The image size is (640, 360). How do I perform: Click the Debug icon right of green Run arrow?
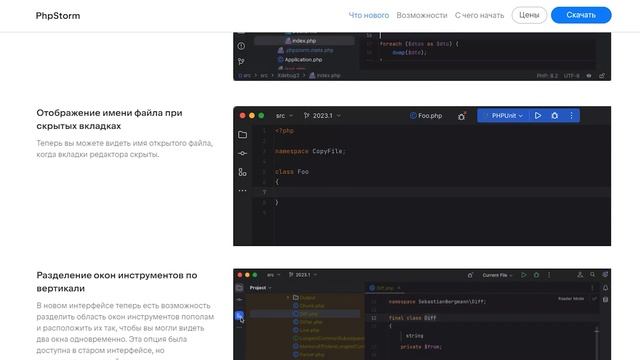[536, 275]
